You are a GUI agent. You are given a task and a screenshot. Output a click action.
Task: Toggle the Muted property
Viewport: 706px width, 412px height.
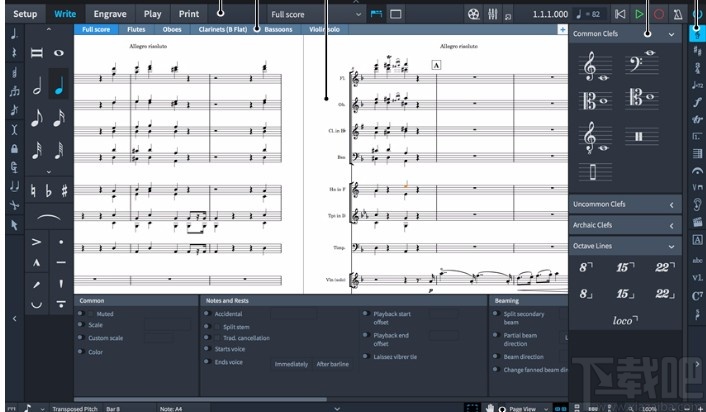click(80, 313)
